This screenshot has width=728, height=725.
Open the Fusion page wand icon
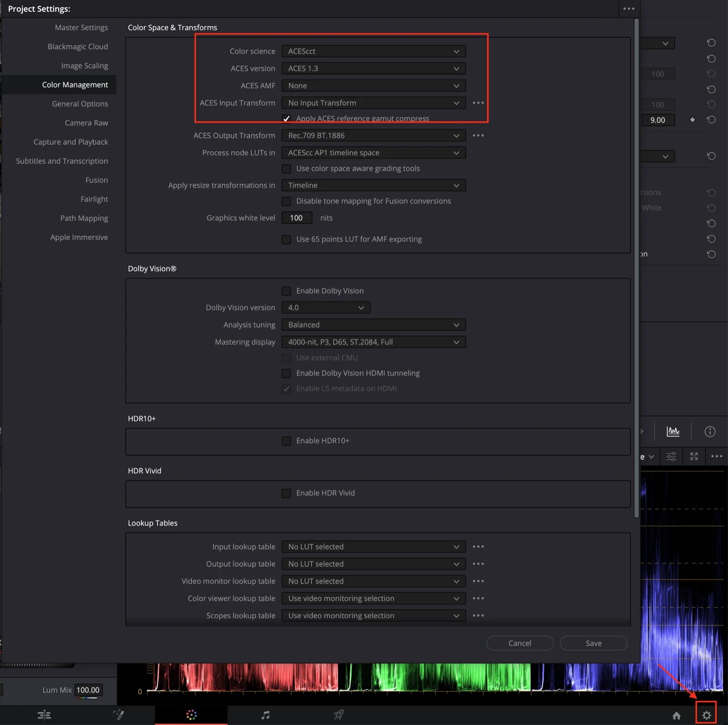pos(118,715)
